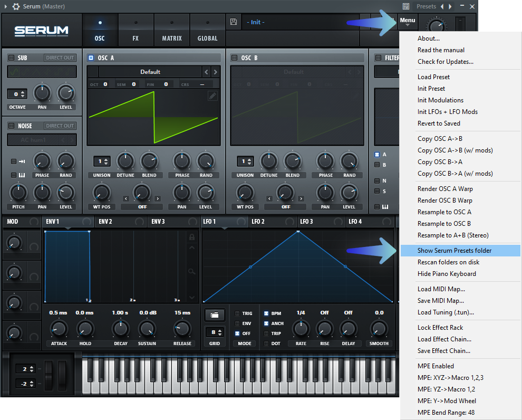Screen dimensions: 522x420
Task: Select Show Serum Presets folder menu item
Action: tap(460, 251)
